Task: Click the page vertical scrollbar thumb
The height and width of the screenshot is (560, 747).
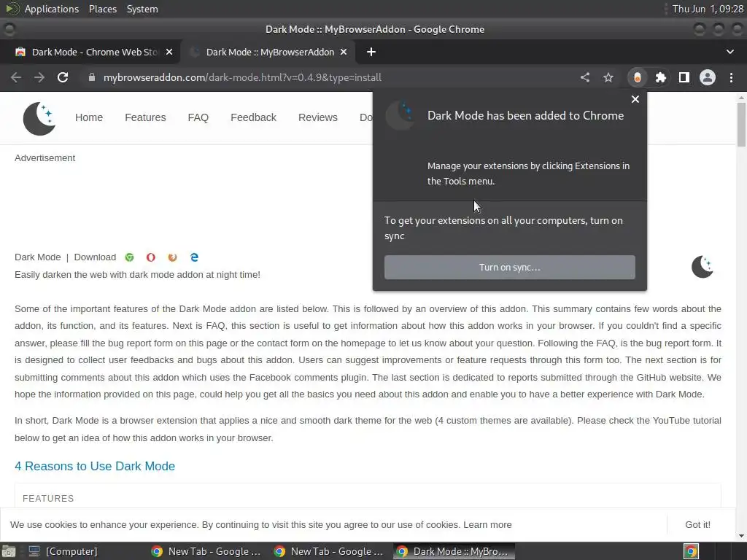Action: [x=741, y=125]
